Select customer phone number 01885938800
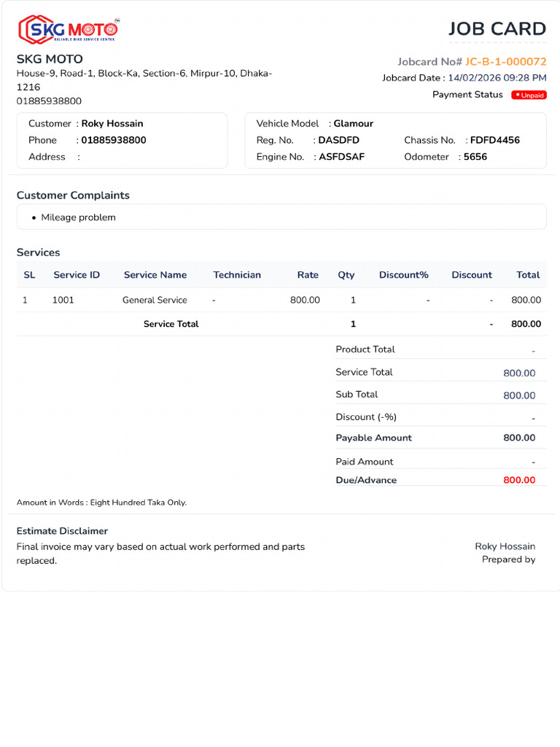The image size is (560, 747). coord(114,140)
